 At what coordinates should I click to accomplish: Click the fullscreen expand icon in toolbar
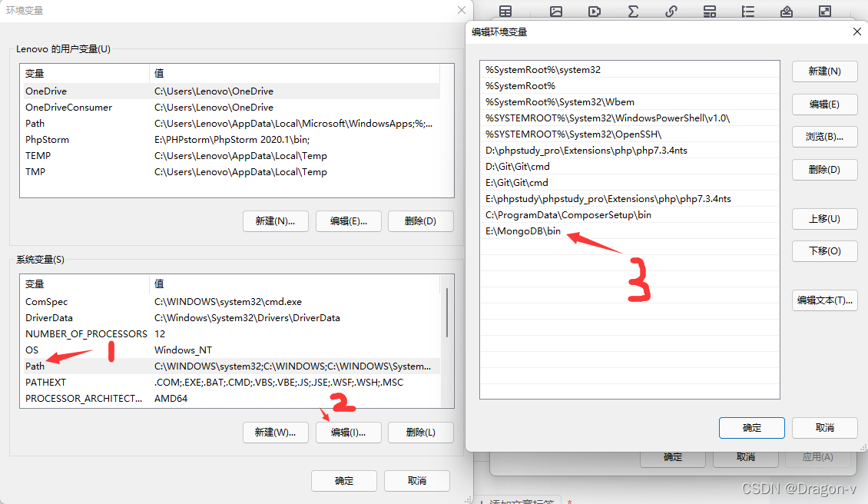point(825,11)
